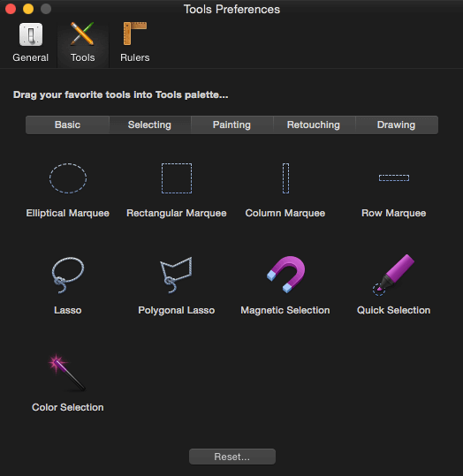
Task: Switch to the Drawing tools tab
Action: [x=396, y=125]
